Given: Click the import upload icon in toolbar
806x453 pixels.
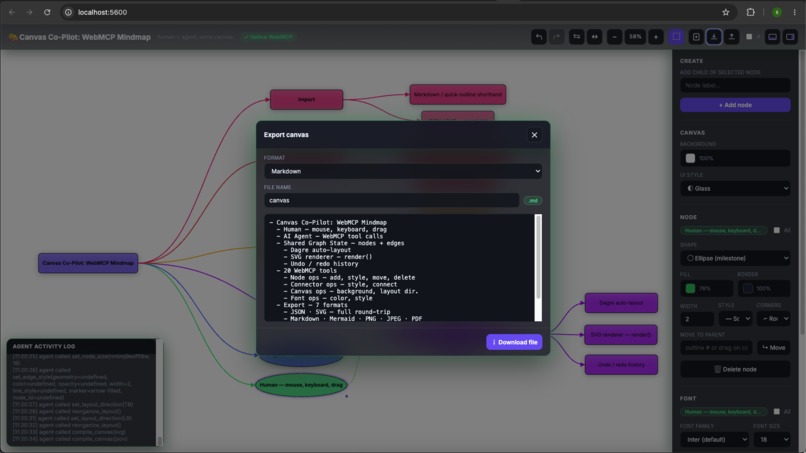Looking at the screenshot, I should [731, 37].
